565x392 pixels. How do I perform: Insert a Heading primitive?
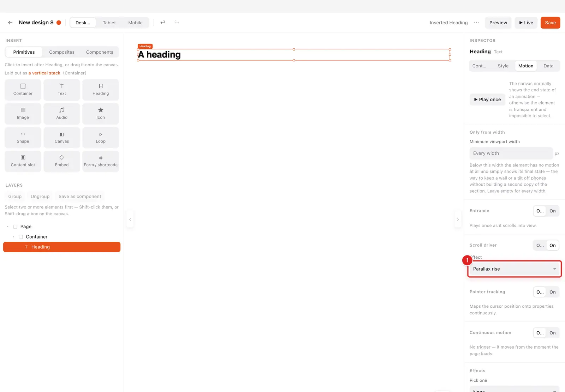[x=101, y=90]
